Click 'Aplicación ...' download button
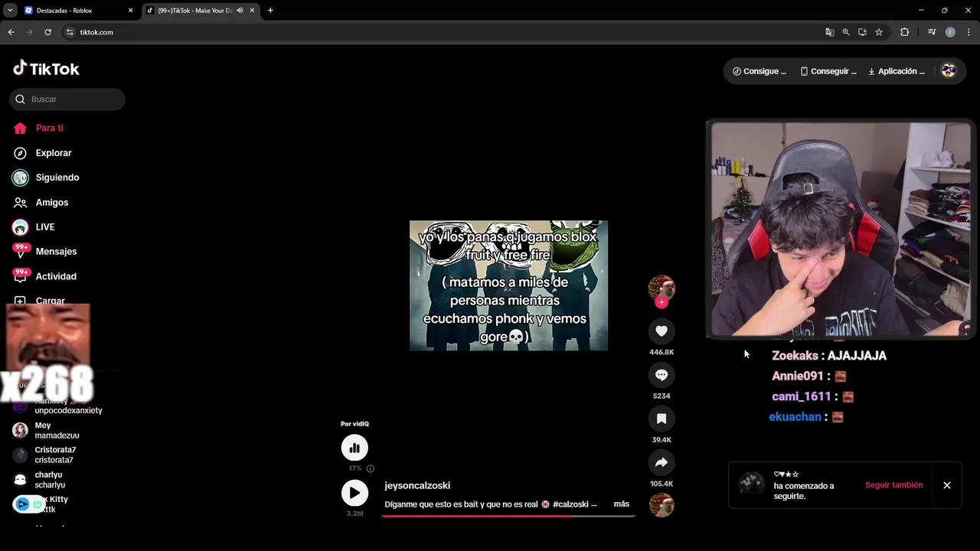 tap(897, 71)
